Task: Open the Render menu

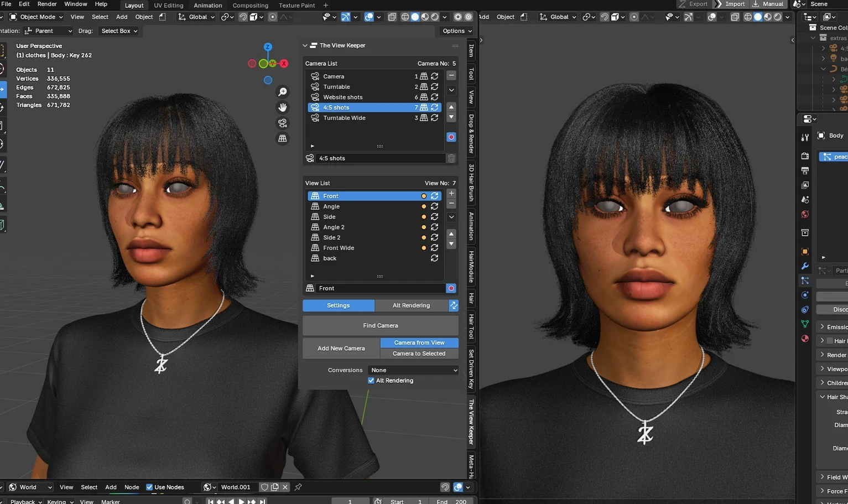Action: (47, 4)
